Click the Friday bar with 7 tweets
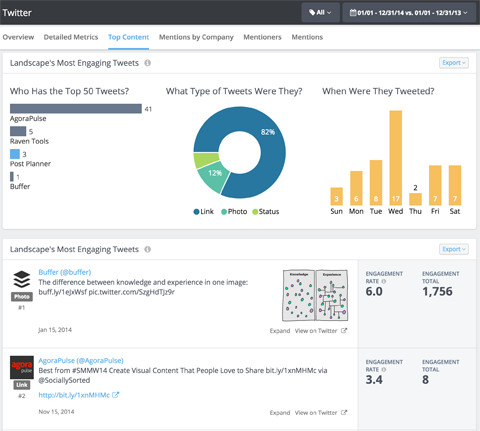This screenshot has height=431, width=480. coord(435,185)
